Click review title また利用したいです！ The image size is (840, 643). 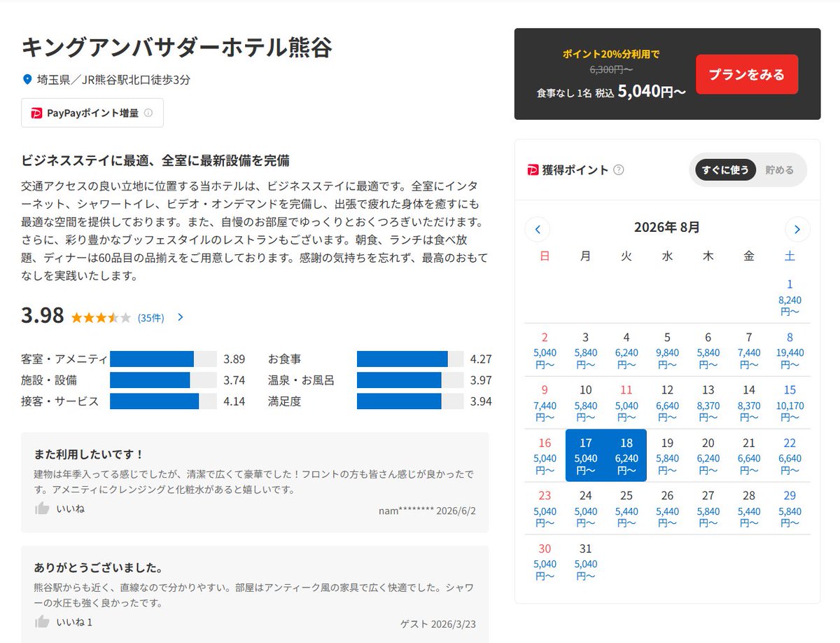coord(89,454)
